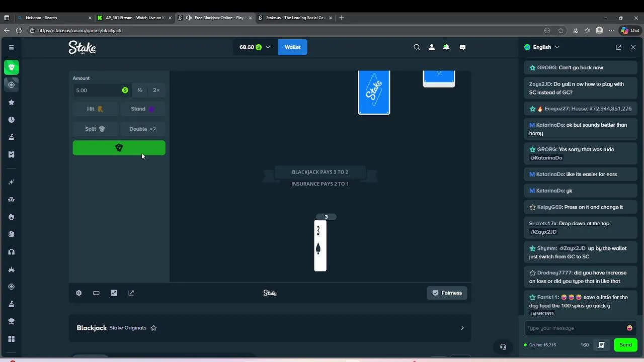
Task: Click the face-down Stake dealer card
Action: click(x=374, y=93)
